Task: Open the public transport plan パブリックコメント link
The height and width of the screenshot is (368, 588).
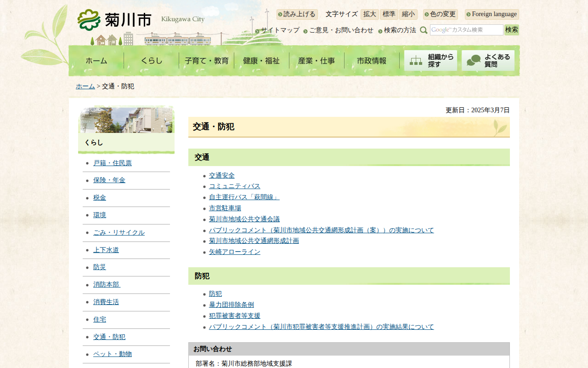Action: [x=322, y=230]
